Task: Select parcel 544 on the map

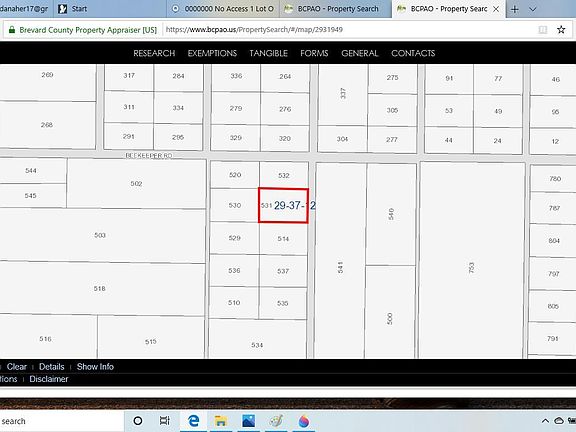Action: [32, 170]
